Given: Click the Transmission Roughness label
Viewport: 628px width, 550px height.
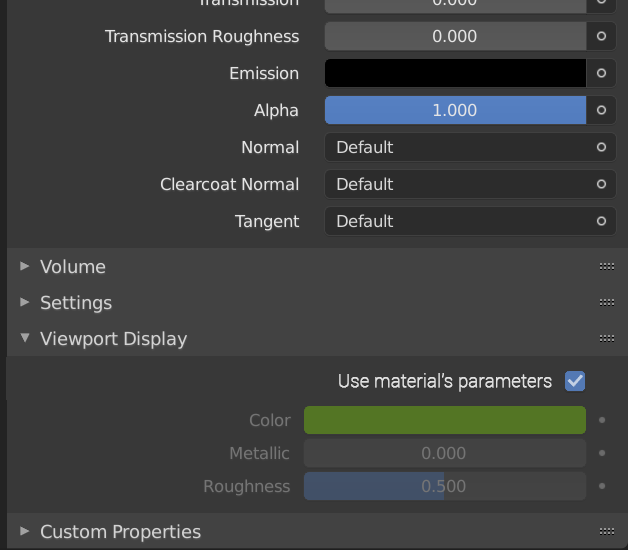Looking at the screenshot, I should pyautogui.click(x=202, y=36).
